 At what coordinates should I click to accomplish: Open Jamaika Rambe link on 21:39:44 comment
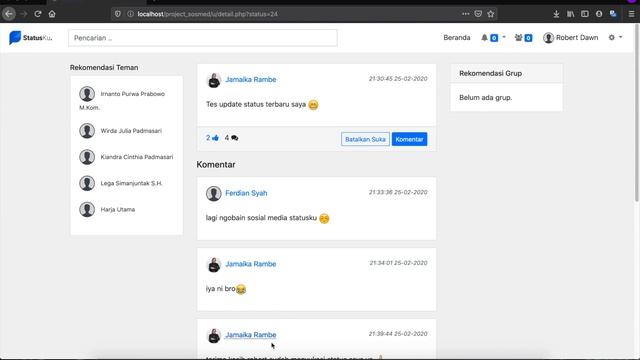pos(251,335)
